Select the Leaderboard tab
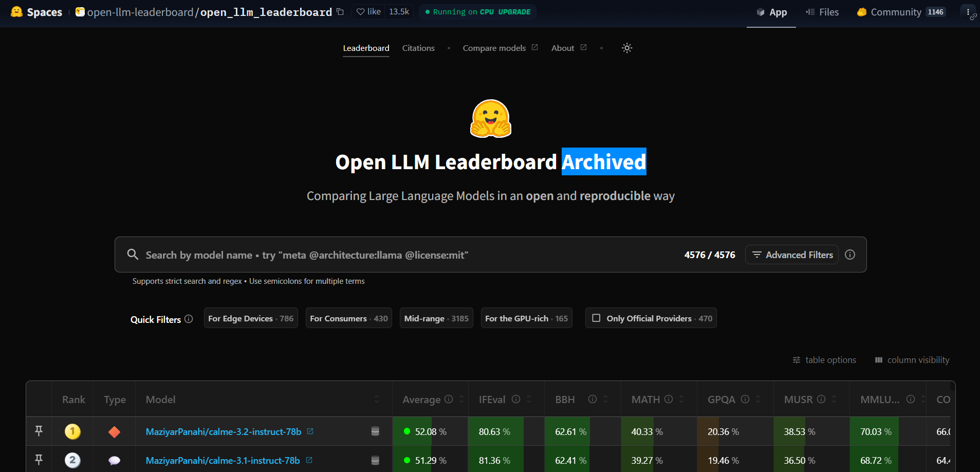The width and height of the screenshot is (980, 472). pyautogui.click(x=366, y=48)
